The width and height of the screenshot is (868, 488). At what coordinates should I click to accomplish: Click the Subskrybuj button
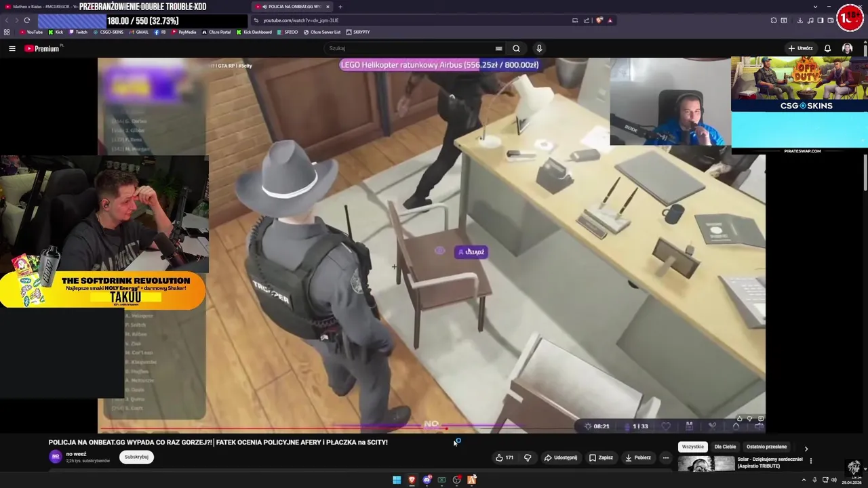[136, 457]
